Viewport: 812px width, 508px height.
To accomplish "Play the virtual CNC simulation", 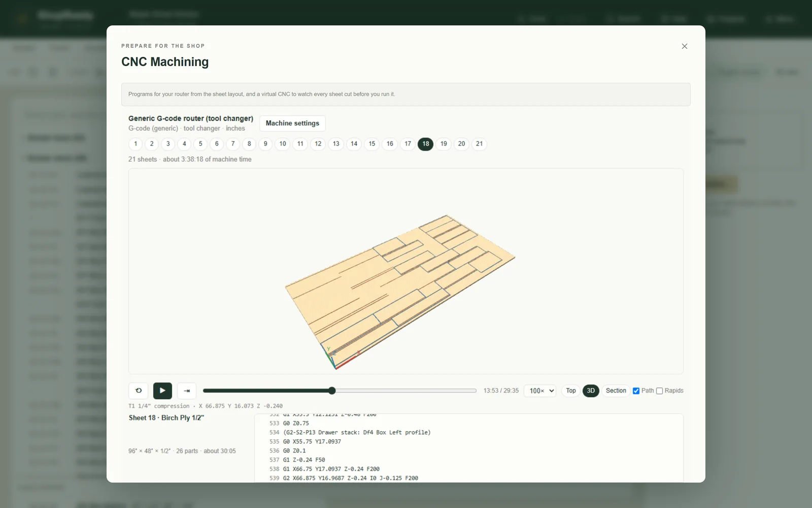I will [x=162, y=391].
